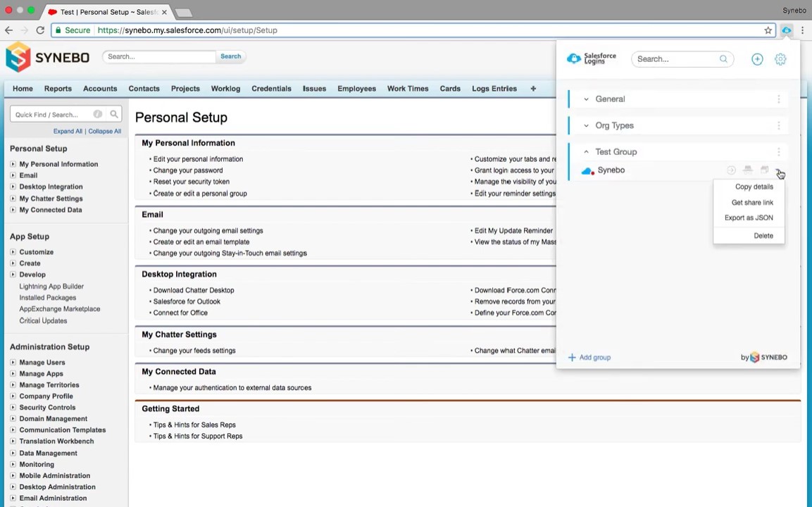Click Expand All link
Image resolution: width=812 pixels, height=507 pixels.
click(68, 131)
